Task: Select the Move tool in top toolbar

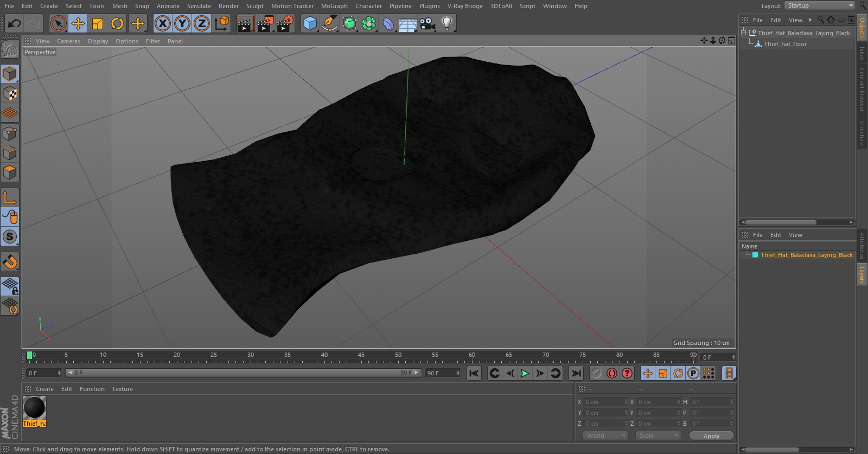Action: pyautogui.click(x=78, y=23)
